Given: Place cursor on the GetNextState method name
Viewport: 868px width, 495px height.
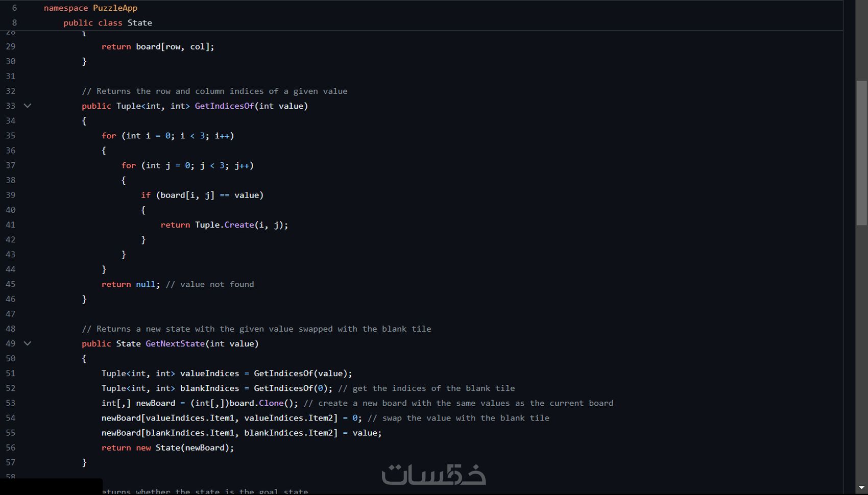Looking at the screenshot, I should point(175,343).
